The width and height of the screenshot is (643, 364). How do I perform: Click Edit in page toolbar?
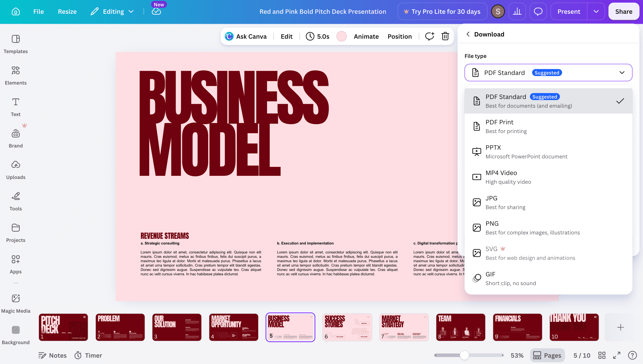287,36
